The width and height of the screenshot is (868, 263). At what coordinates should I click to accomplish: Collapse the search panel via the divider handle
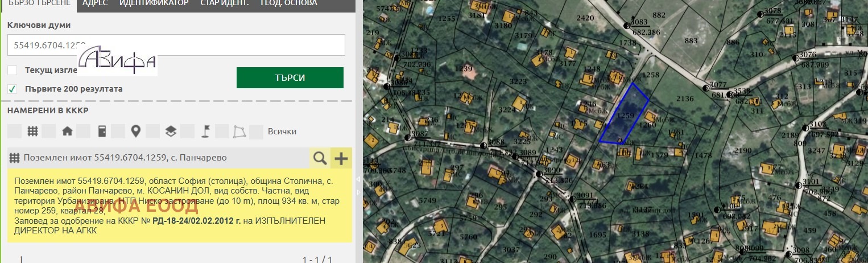point(358,179)
